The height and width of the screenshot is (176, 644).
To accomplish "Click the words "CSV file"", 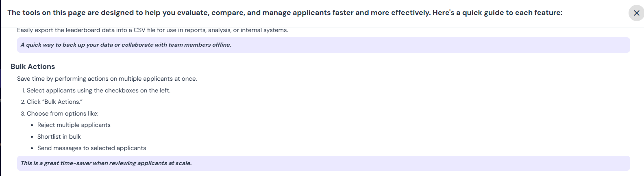I will 147,30.
